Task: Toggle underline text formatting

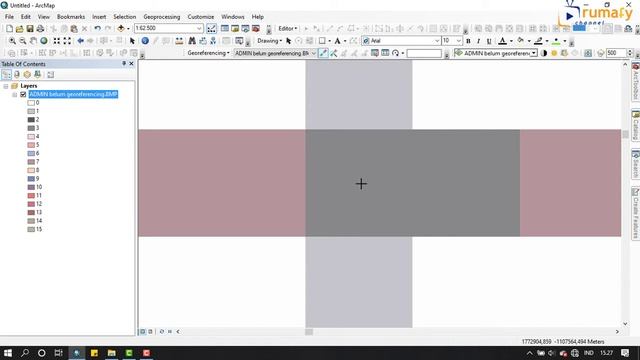Action: [x=489, y=41]
